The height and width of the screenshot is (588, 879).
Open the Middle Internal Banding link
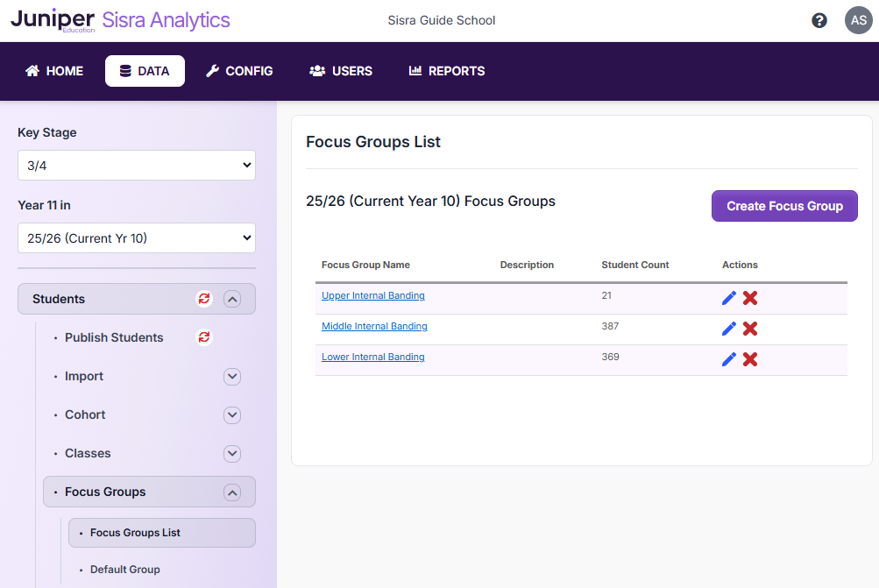(374, 326)
